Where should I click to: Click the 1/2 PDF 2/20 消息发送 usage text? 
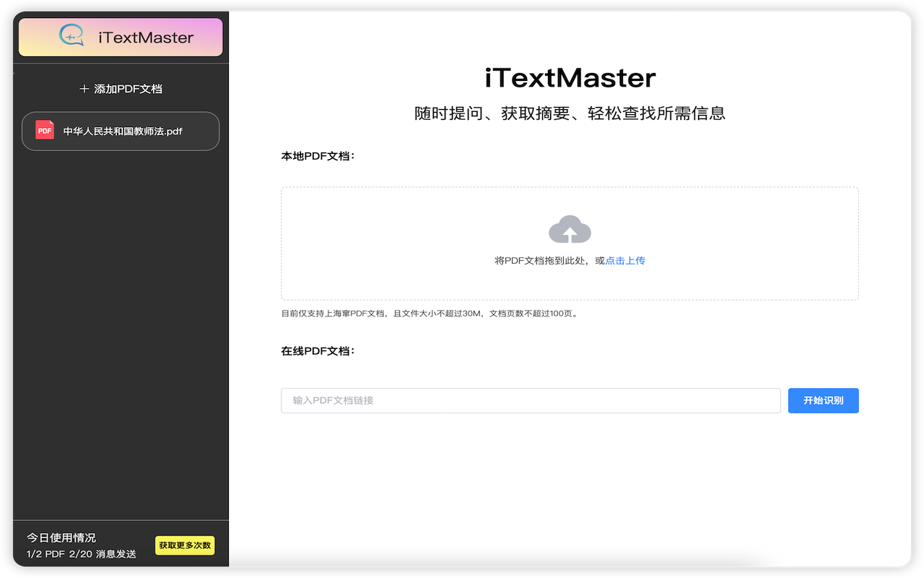tap(82, 554)
